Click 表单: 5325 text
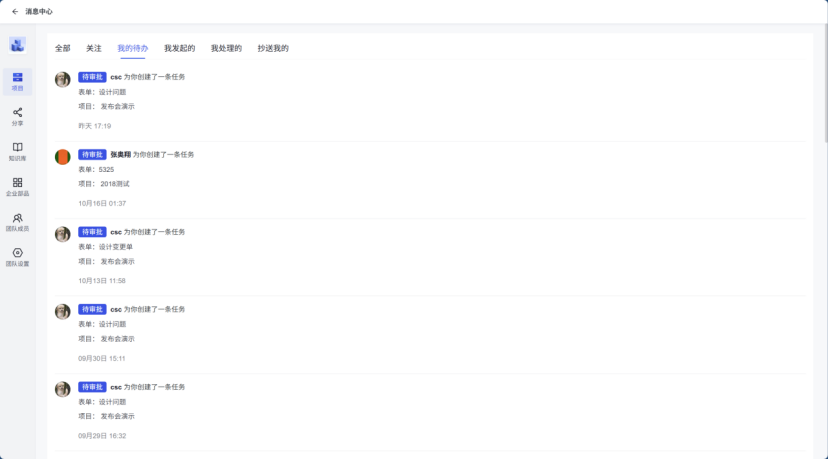Screen dimensions: 829x459 click(x=96, y=169)
